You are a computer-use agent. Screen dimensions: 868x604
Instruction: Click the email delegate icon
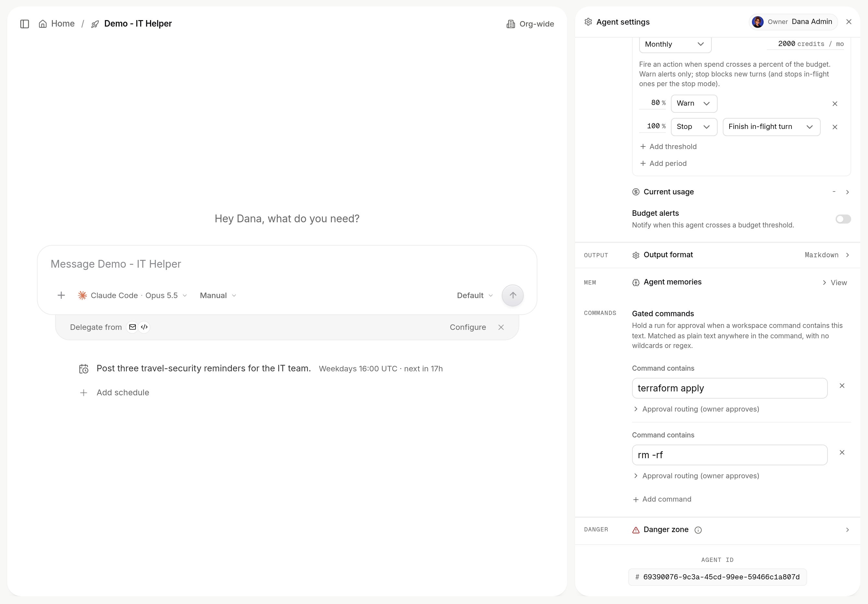point(132,327)
